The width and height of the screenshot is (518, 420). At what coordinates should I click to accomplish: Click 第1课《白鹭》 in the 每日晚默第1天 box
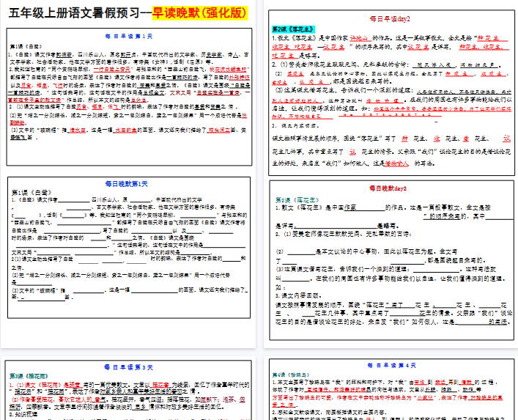point(32,192)
